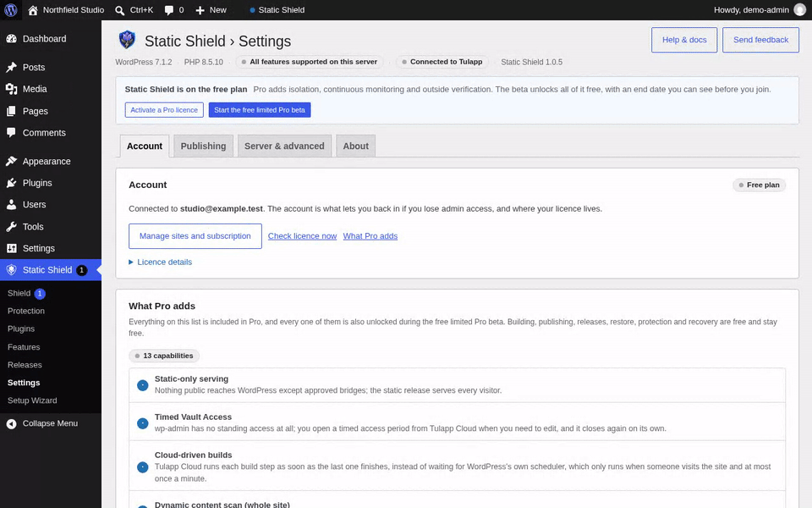
Task: Open the Releases submenu item
Action: pos(25,365)
